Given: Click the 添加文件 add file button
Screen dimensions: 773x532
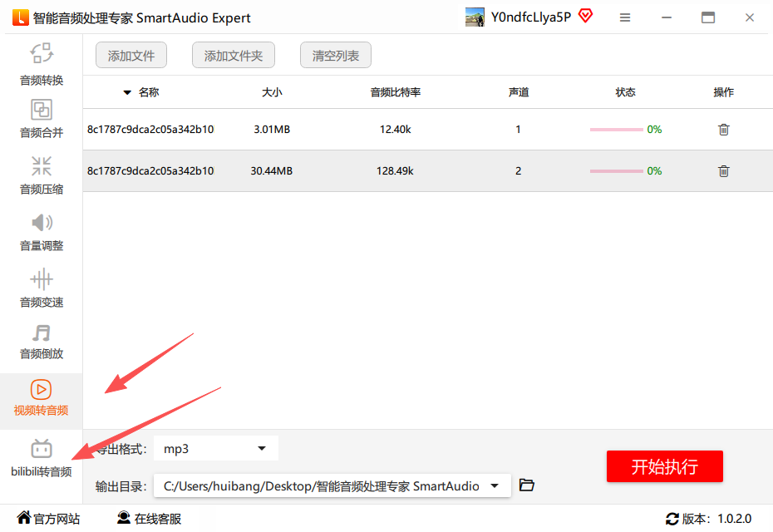Looking at the screenshot, I should [x=131, y=56].
